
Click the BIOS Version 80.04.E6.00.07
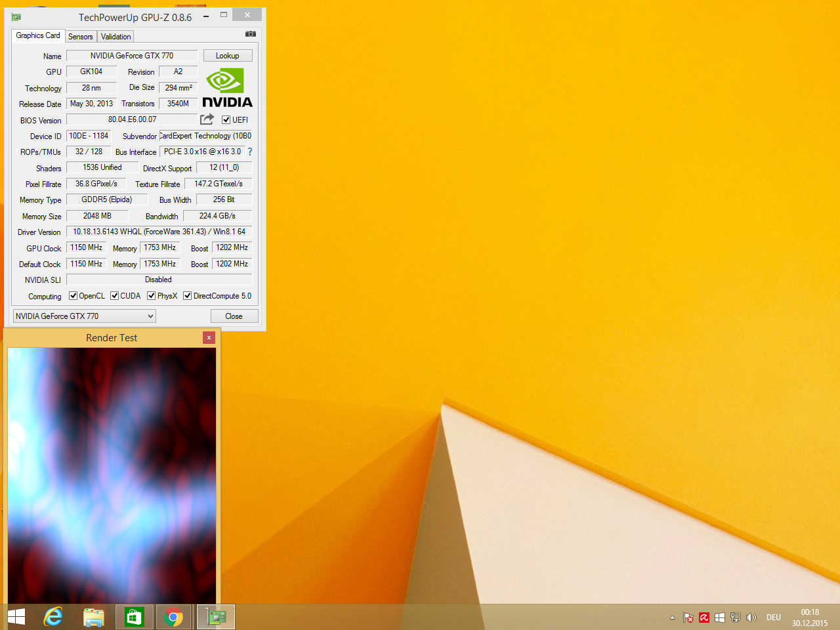pos(132,119)
